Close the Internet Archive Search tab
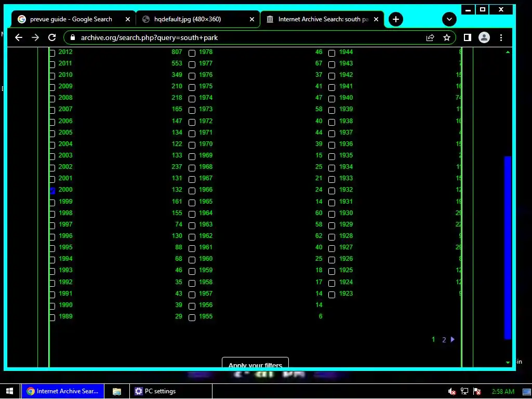This screenshot has width=532, height=399. [376, 19]
